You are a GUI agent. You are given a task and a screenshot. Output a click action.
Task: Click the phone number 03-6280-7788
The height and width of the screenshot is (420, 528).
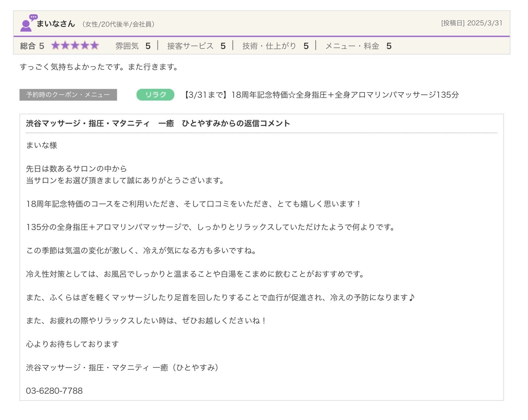point(54,391)
